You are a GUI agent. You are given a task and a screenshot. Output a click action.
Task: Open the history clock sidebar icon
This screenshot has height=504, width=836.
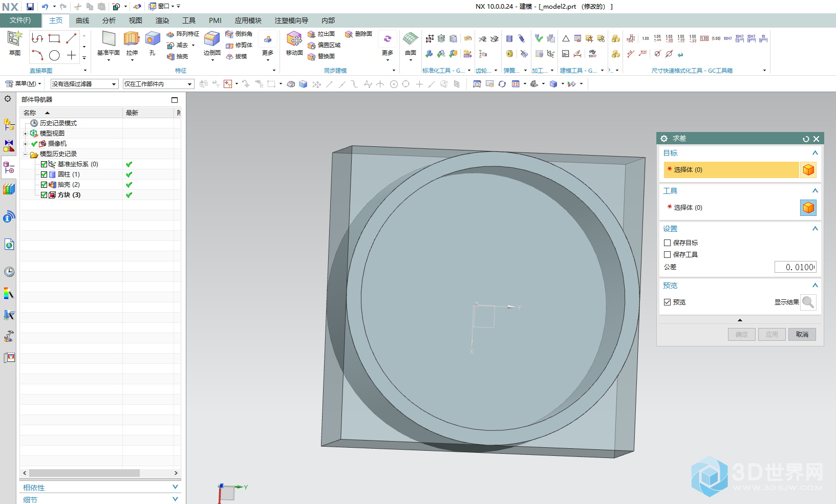[x=9, y=272]
